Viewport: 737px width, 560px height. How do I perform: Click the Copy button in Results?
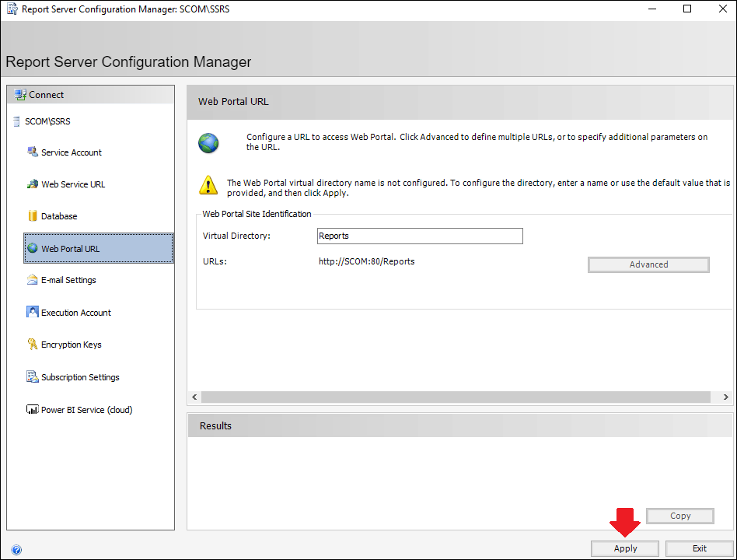tap(680, 516)
